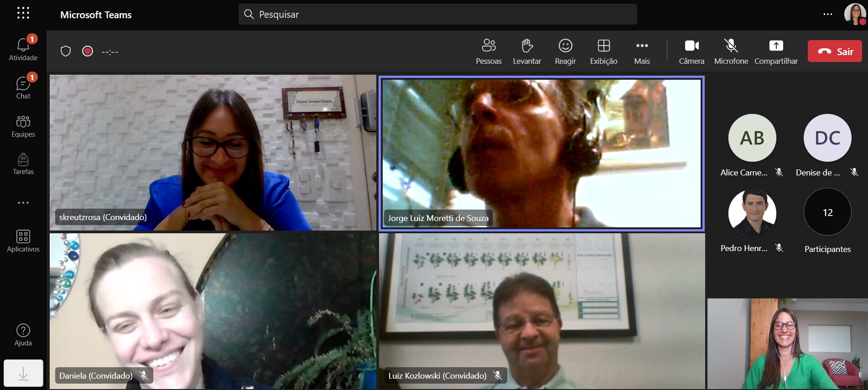Leave the meeting with Sair

pyautogui.click(x=834, y=51)
